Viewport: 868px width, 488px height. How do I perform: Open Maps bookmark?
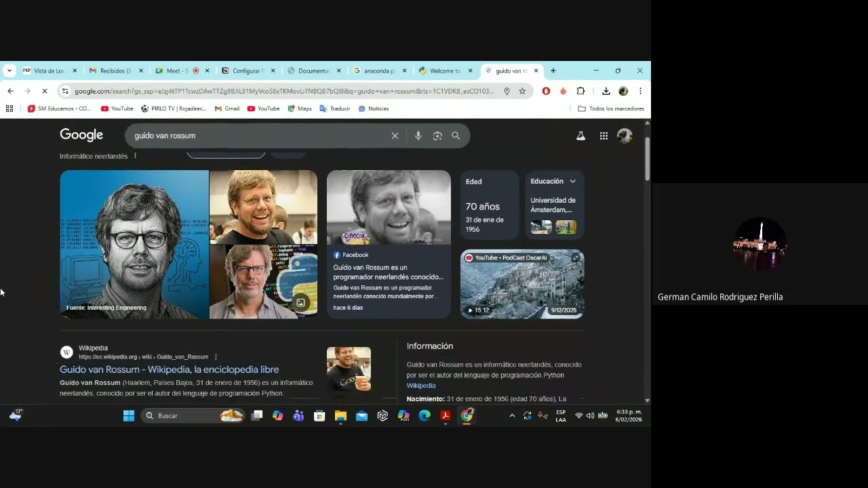click(299, 108)
